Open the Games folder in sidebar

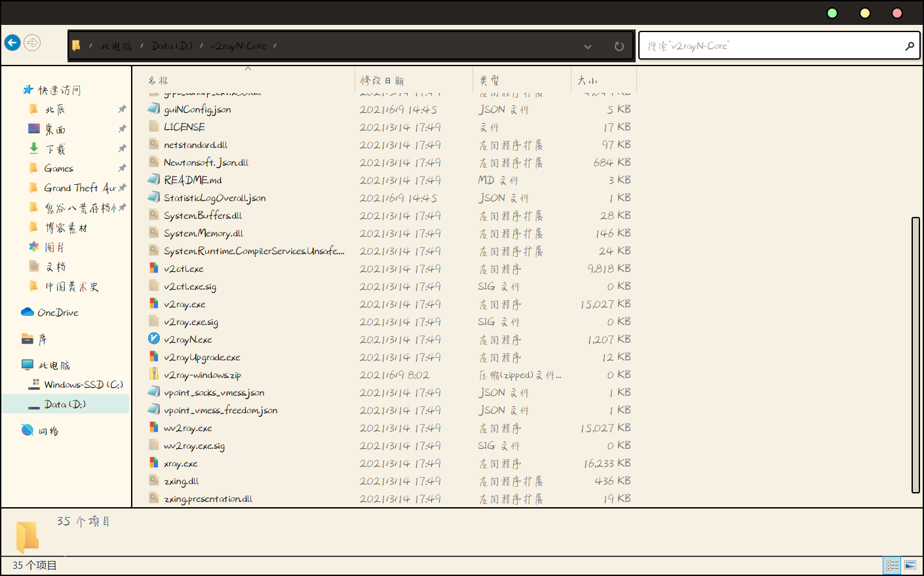[58, 168]
